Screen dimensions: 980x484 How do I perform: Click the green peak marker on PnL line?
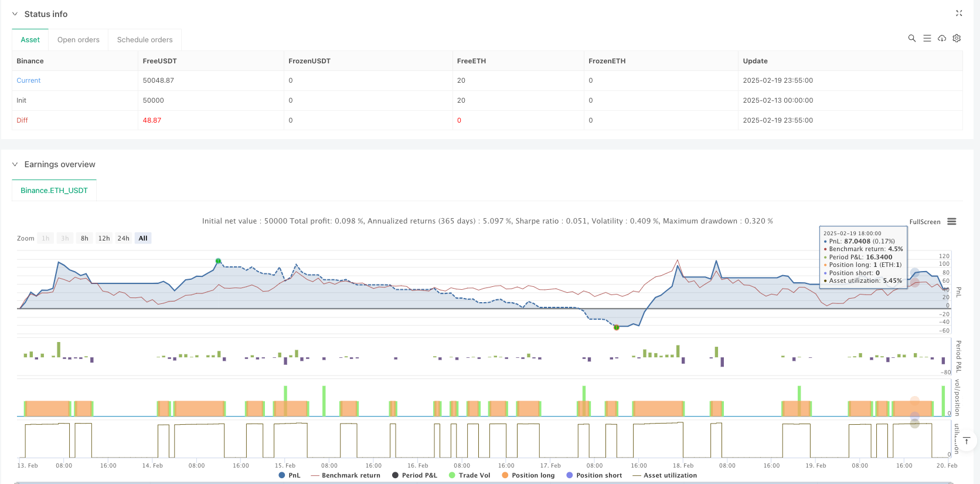(218, 261)
